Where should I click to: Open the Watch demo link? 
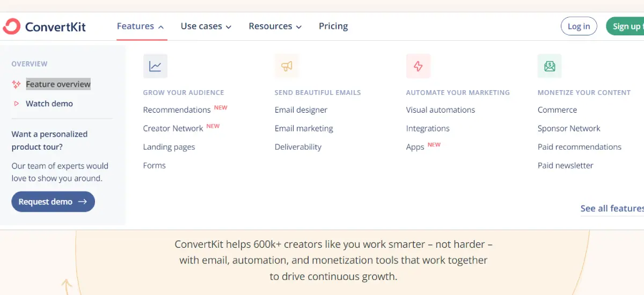49,104
